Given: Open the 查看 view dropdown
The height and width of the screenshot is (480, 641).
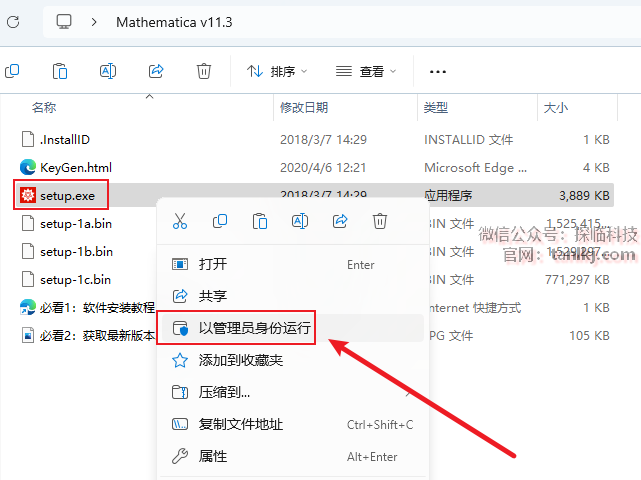Looking at the screenshot, I should pyautogui.click(x=366, y=72).
